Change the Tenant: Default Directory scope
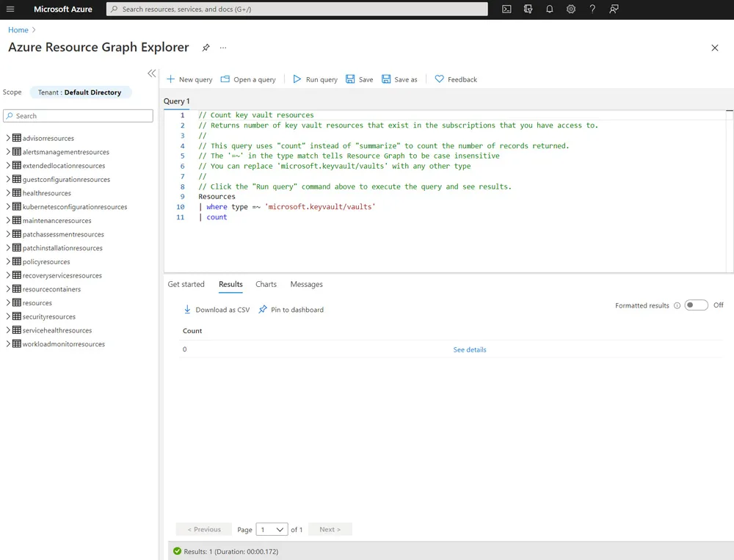The height and width of the screenshot is (560, 734). coord(81,92)
